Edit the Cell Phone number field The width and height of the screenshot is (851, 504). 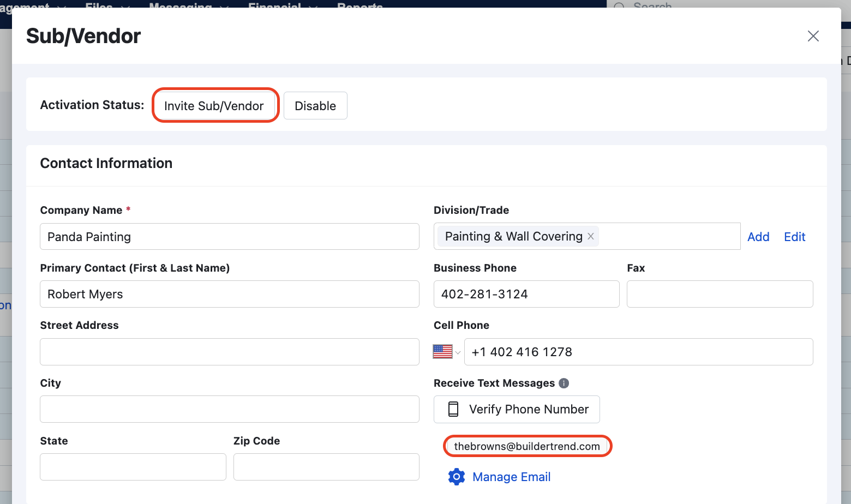[x=639, y=352]
